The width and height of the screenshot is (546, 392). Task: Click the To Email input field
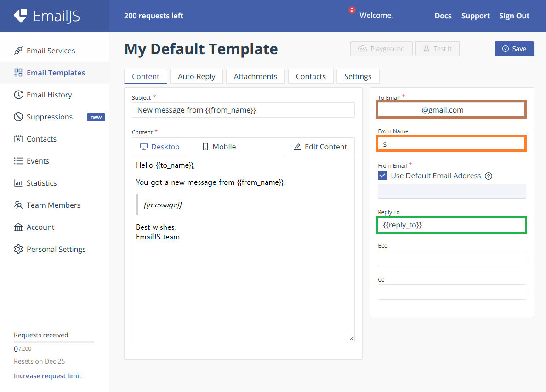pyautogui.click(x=451, y=110)
